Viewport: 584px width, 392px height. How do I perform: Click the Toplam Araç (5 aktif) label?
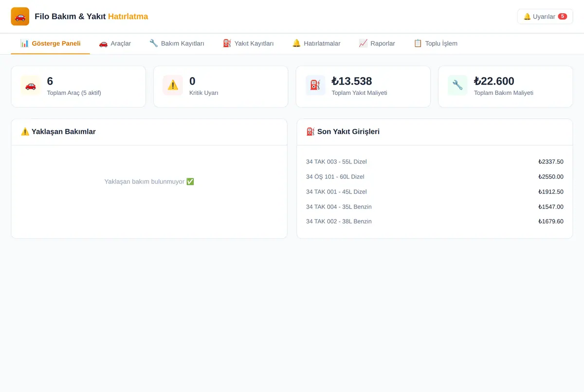pos(74,93)
